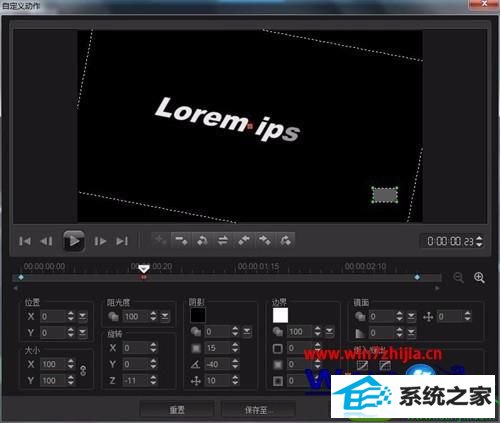The image size is (500, 423).
Task: Toggle the size aspect ratio link icon
Action: pos(83,371)
